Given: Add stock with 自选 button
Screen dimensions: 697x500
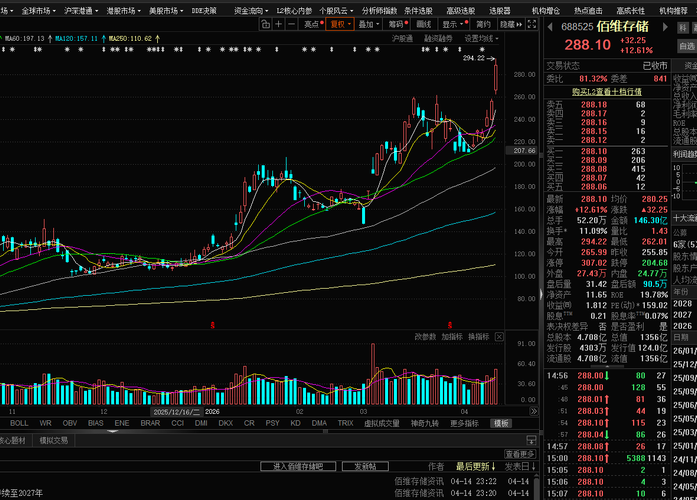Looking at the screenshot, I should (687, 46).
